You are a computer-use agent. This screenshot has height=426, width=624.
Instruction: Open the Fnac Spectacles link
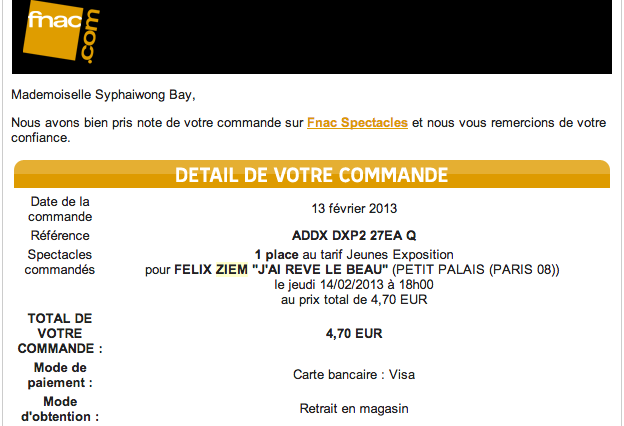click(357, 123)
